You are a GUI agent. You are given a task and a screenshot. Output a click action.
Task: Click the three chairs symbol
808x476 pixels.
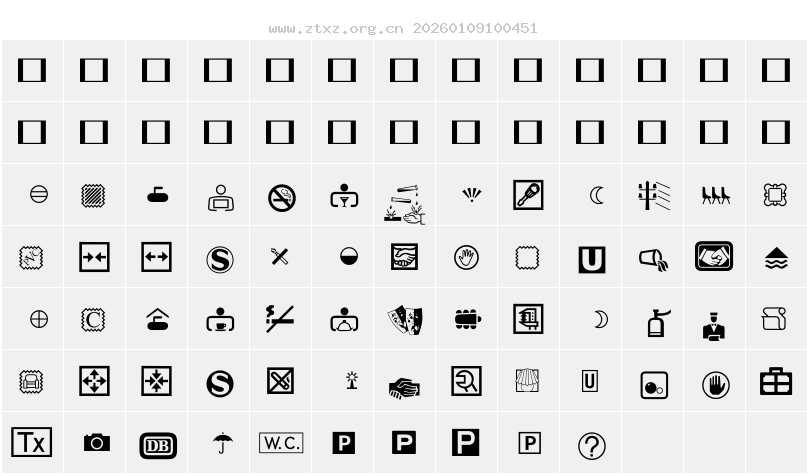coord(715,195)
